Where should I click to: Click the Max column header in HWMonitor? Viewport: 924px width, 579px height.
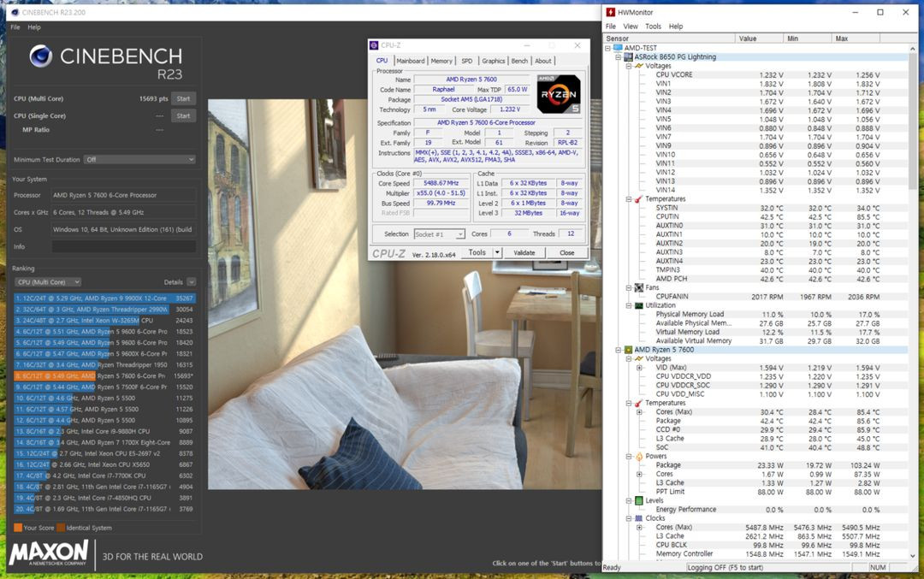coord(856,38)
